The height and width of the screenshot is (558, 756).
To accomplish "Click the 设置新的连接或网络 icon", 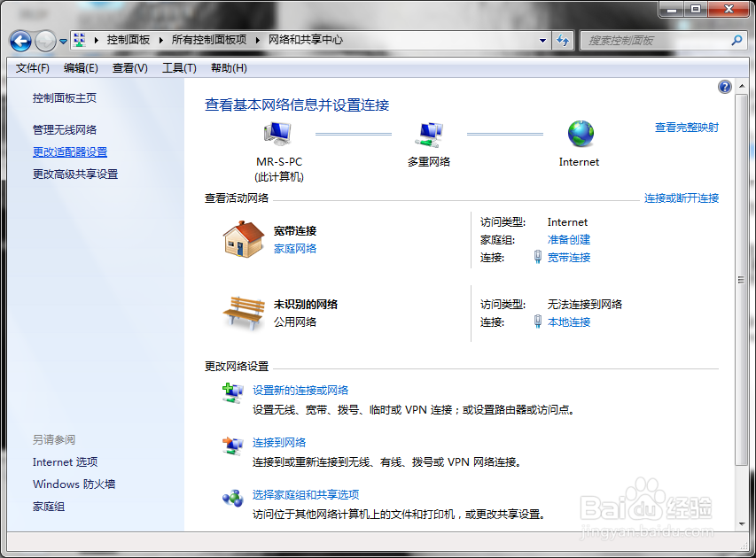I will [232, 392].
